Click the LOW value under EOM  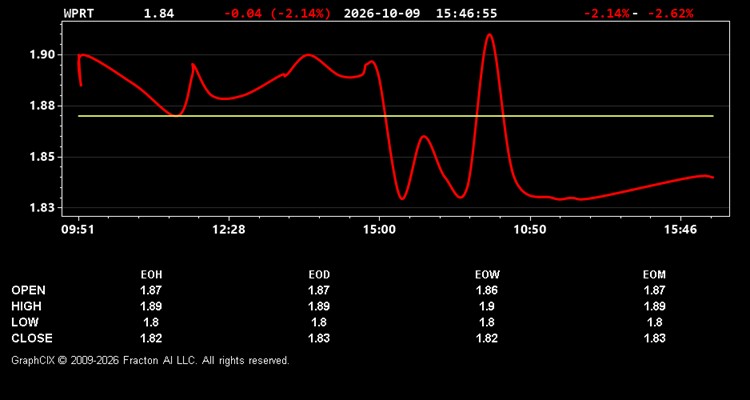pyautogui.click(x=654, y=322)
